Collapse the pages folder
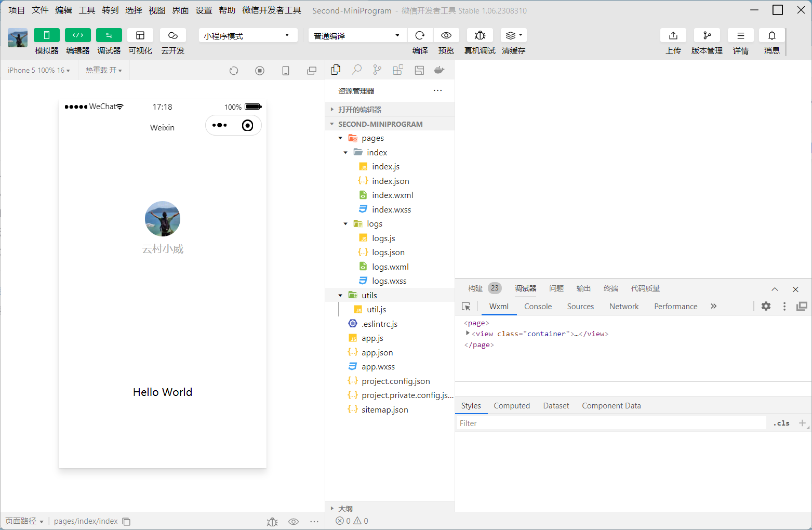Screen dimensions: 812x530 341,138
